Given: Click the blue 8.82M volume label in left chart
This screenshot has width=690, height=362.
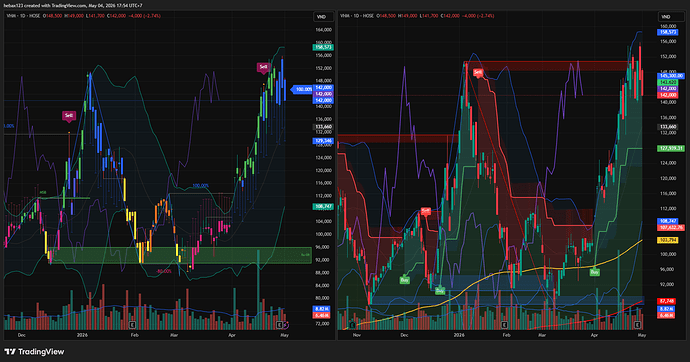Looking at the screenshot, I should pyautogui.click(x=321, y=309).
